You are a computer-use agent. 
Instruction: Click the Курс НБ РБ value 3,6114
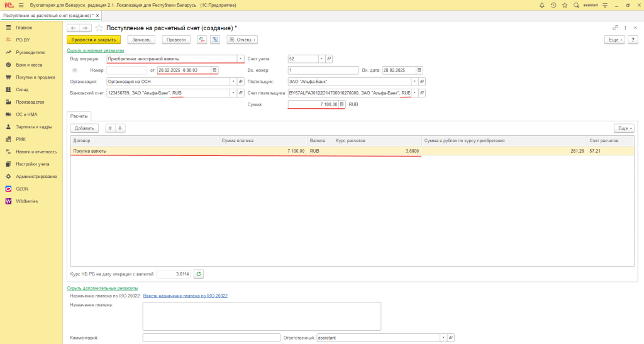click(174, 274)
